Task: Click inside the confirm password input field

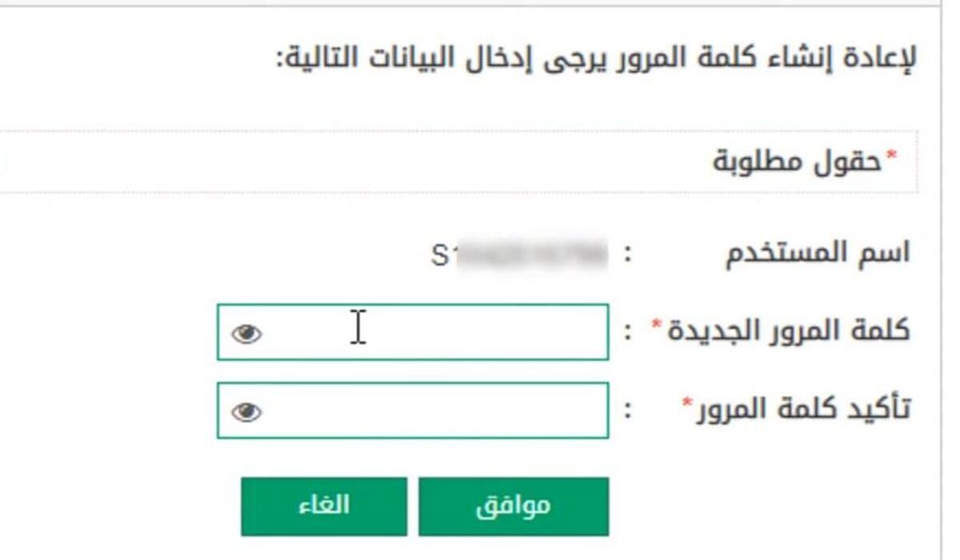Action: coord(400,411)
